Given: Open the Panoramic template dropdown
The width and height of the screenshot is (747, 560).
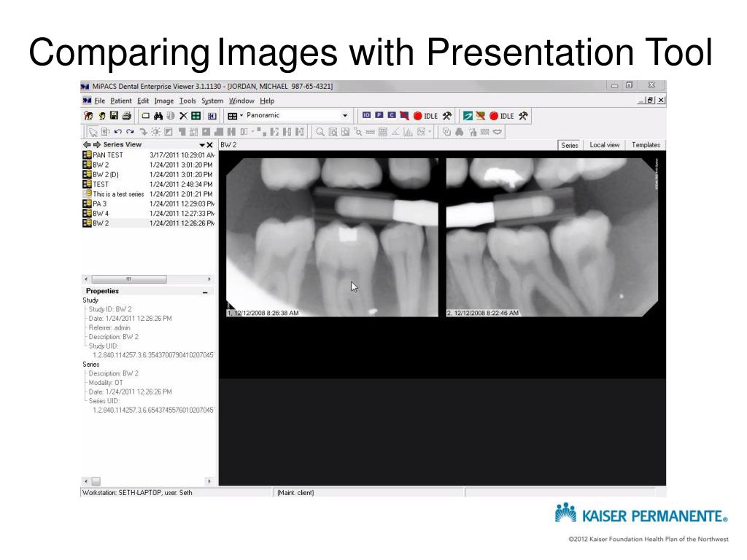Looking at the screenshot, I should point(345,116).
